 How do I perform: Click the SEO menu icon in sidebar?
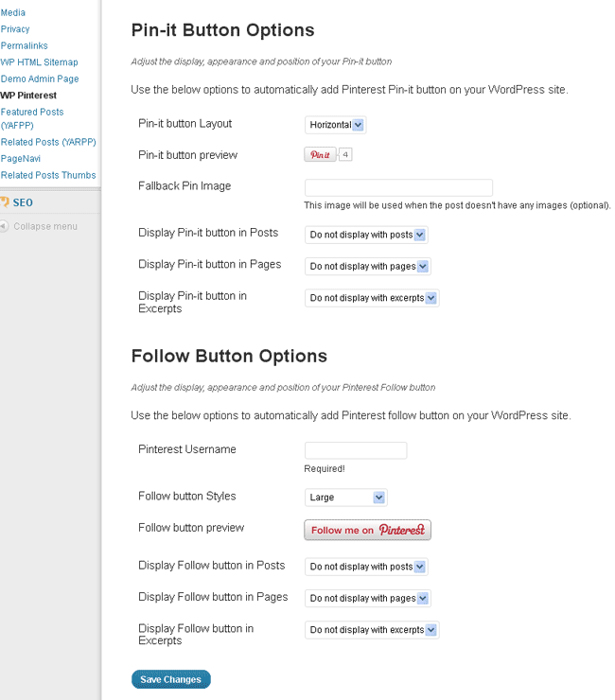point(5,202)
